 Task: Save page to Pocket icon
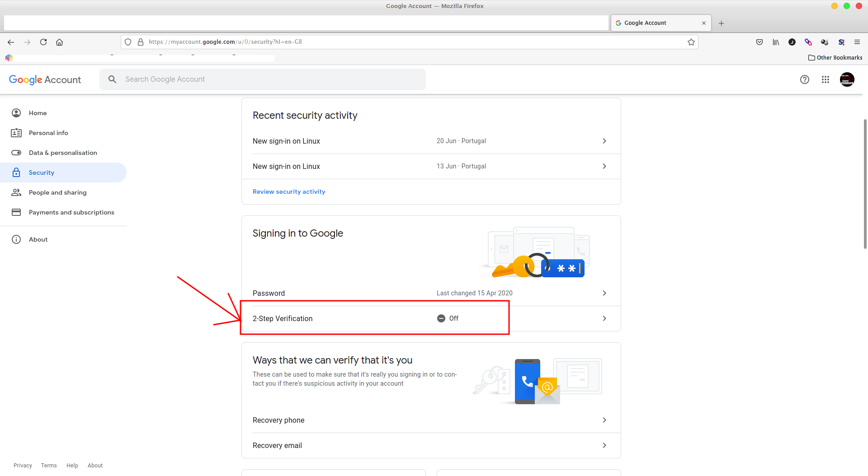pos(759,42)
